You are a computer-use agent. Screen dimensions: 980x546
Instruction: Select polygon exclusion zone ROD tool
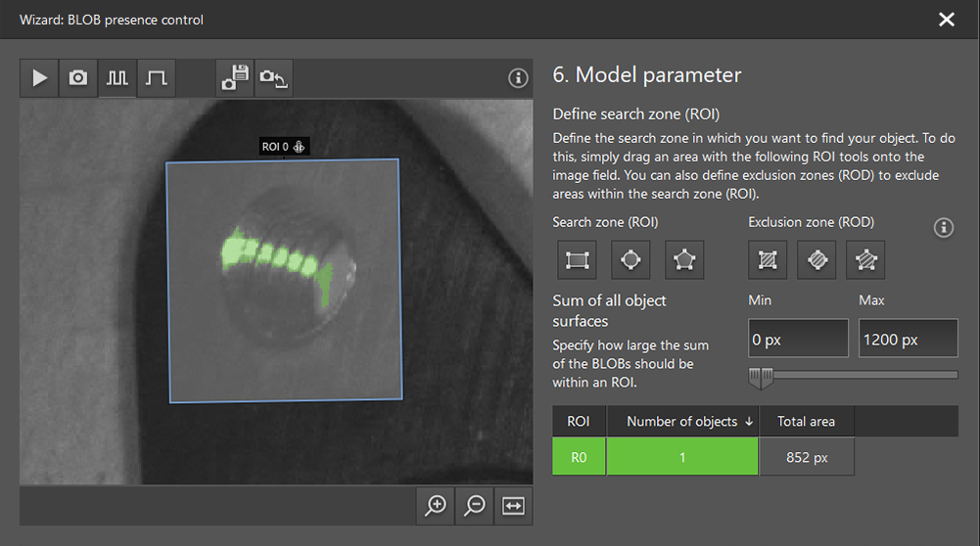click(865, 260)
